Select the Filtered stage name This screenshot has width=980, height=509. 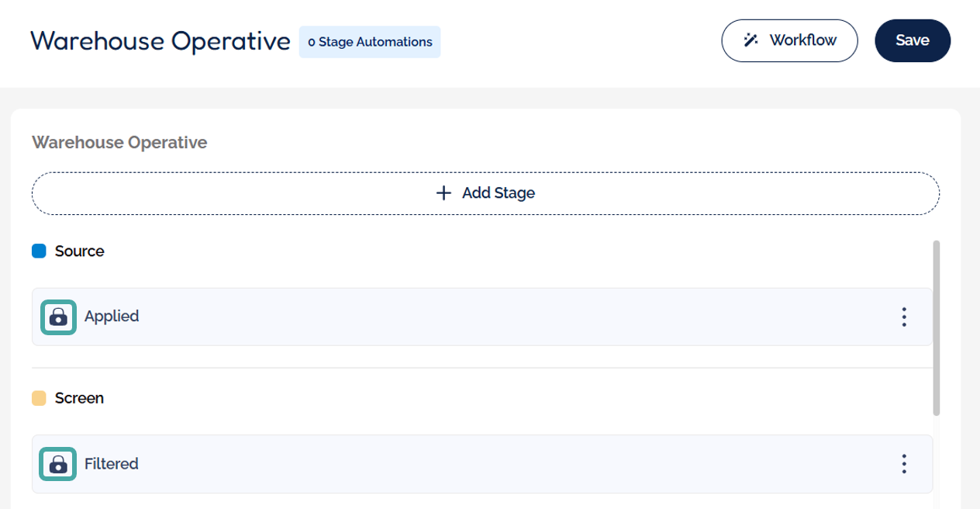tap(112, 464)
